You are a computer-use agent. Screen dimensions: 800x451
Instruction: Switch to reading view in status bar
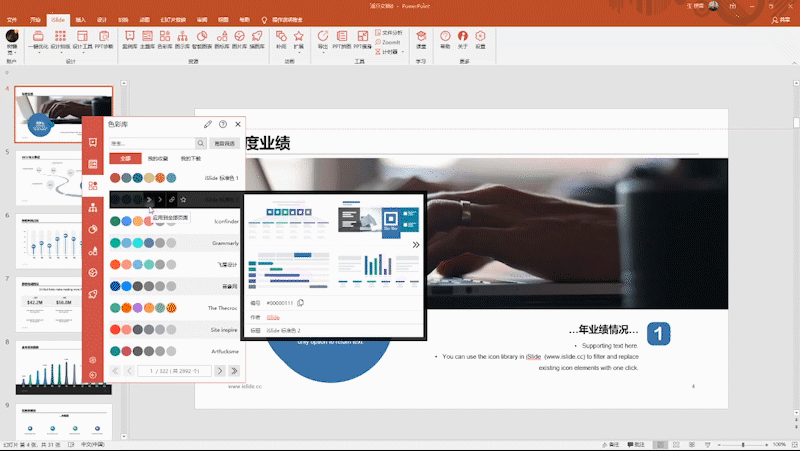pos(692,445)
